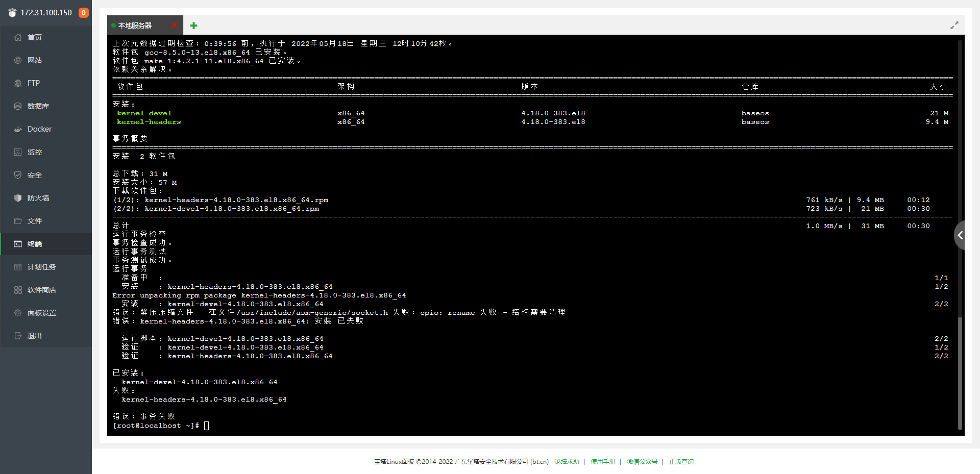
Task: Click the 版本 column header
Action: tap(530, 87)
